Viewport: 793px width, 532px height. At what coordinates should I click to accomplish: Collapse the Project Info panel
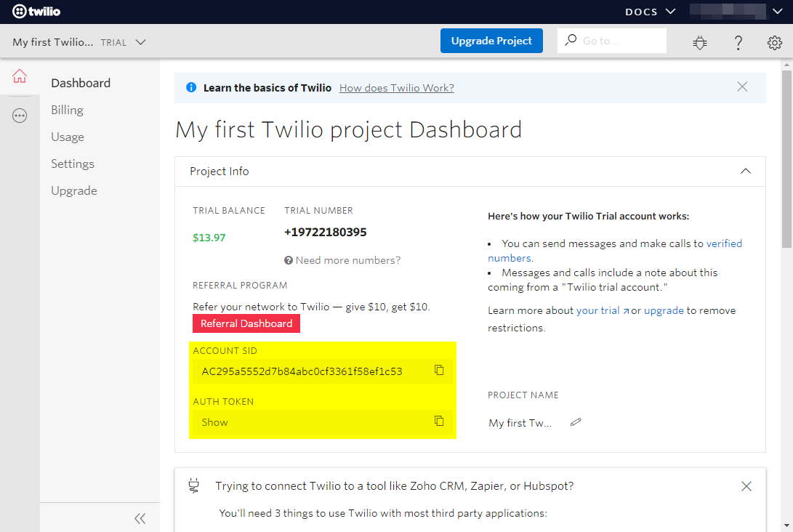745,172
